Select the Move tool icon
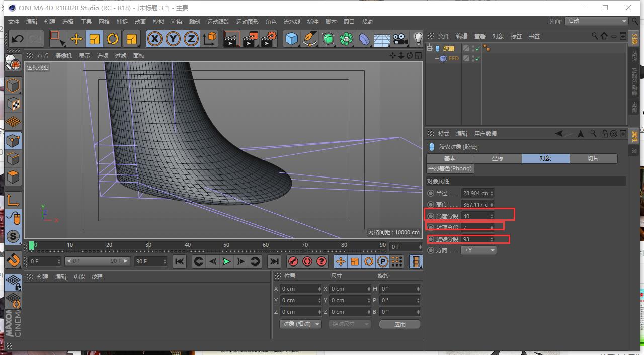644x355 pixels. click(76, 39)
